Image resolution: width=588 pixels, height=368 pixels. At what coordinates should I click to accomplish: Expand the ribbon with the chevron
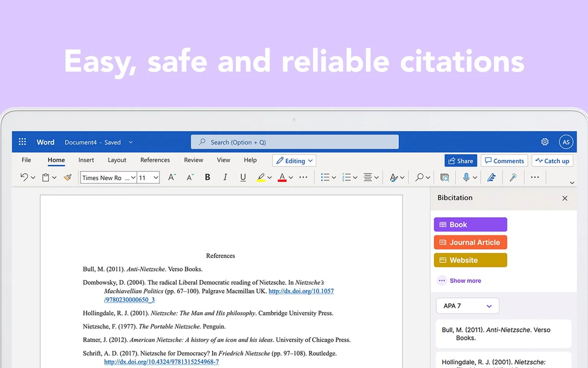coord(572,183)
